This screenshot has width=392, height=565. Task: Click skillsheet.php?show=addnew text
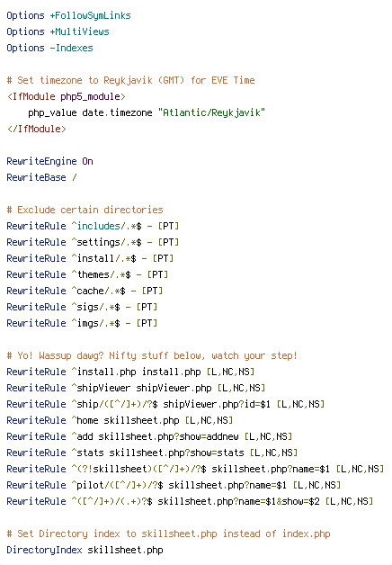pos(168,436)
